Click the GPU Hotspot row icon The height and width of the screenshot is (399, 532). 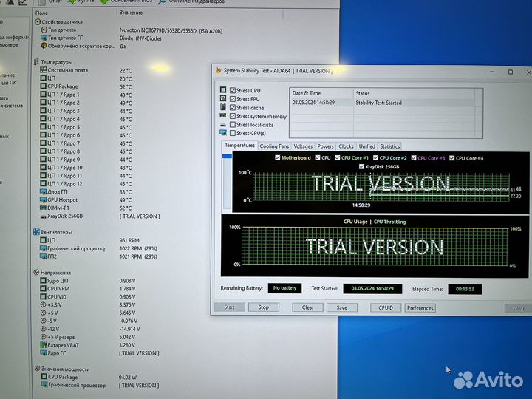click(x=43, y=199)
